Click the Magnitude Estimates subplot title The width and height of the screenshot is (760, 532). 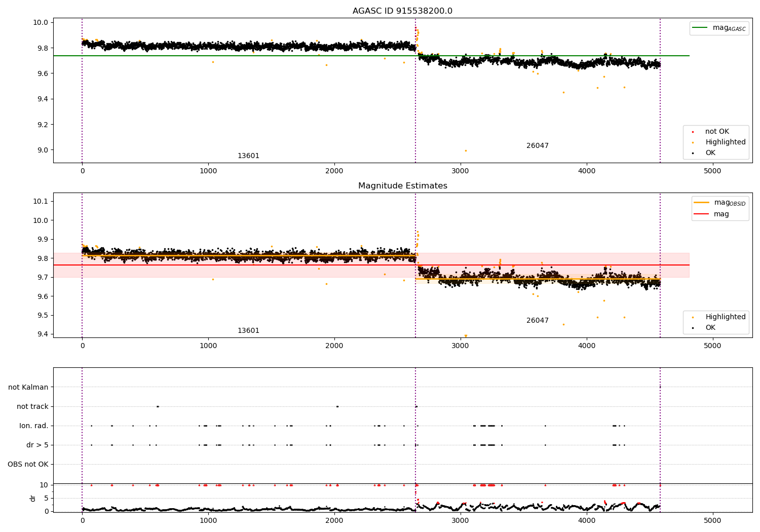click(402, 186)
